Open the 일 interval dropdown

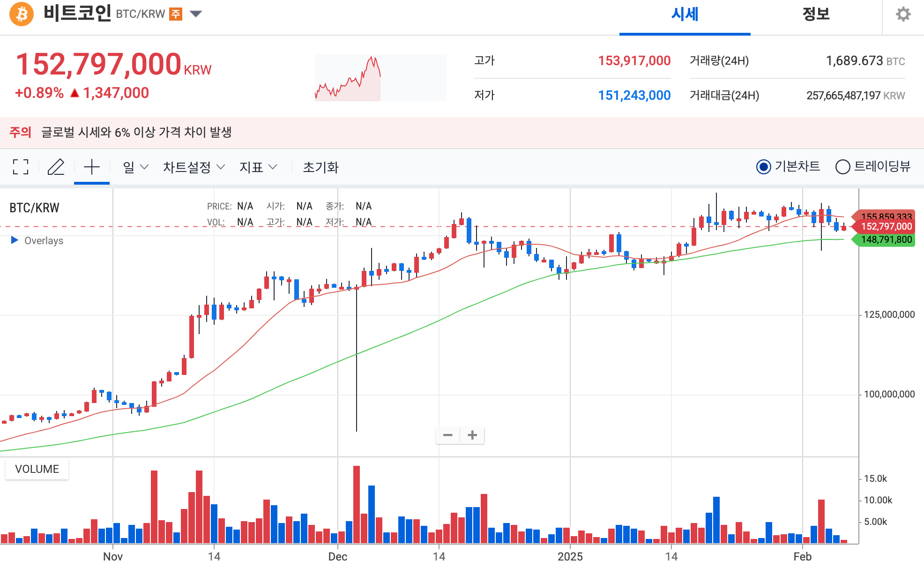point(135,167)
